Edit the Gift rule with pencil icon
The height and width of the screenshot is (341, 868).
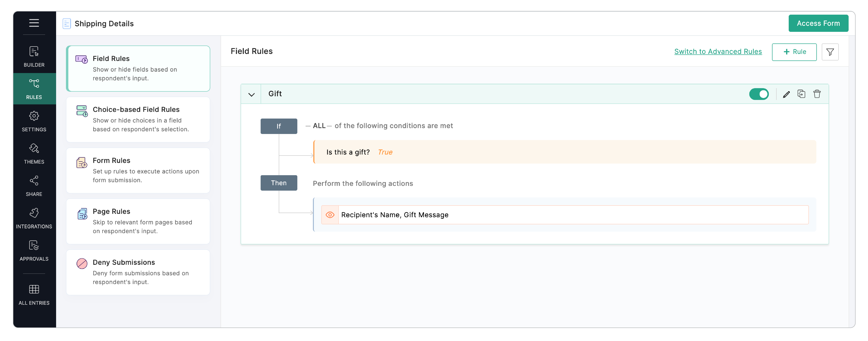pos(786,94)
